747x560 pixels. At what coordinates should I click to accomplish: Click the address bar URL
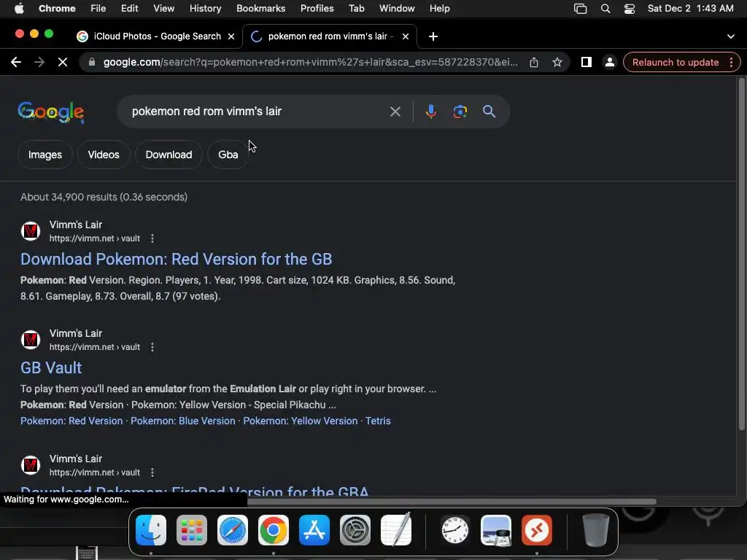[310, 63]
